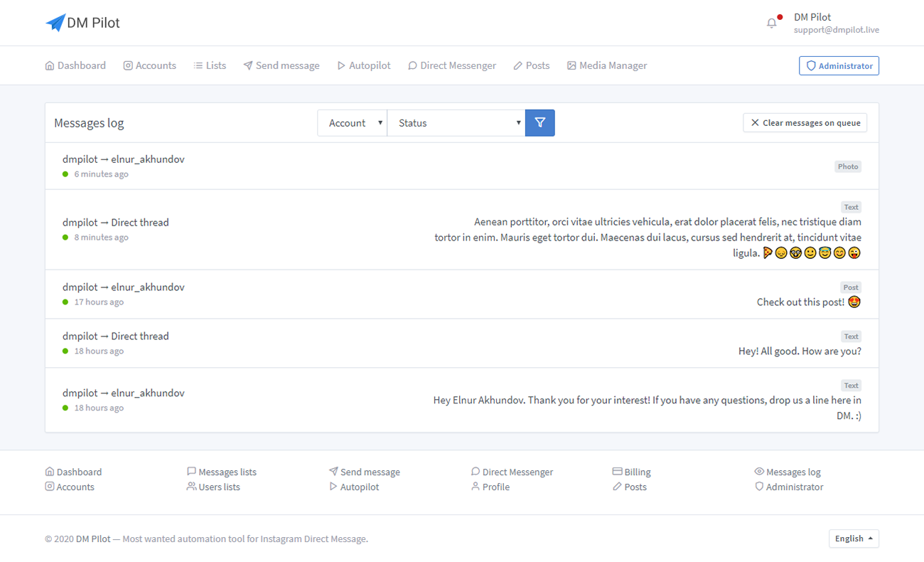The height and width of the screenshot is (562, 924).
Task: Go to Dashboard in top navigation
Action: pos(75,65)
